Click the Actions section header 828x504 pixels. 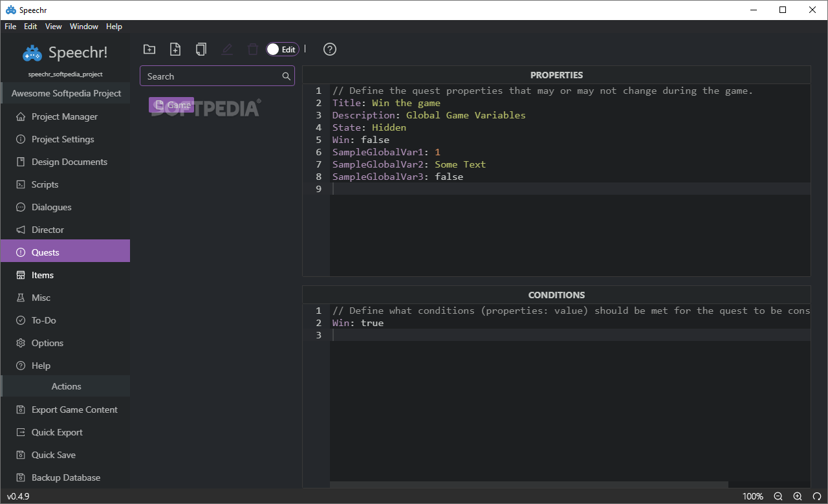[66, 386]
